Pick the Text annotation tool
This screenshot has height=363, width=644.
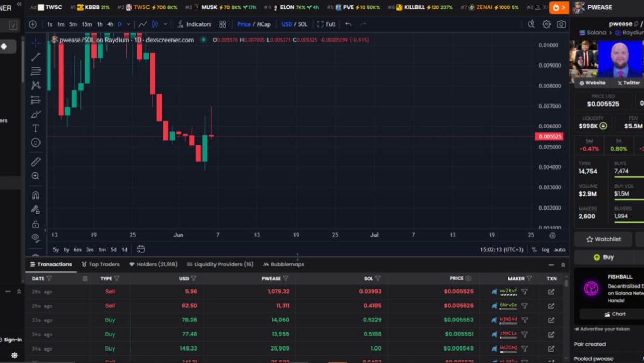pos(35,128)
